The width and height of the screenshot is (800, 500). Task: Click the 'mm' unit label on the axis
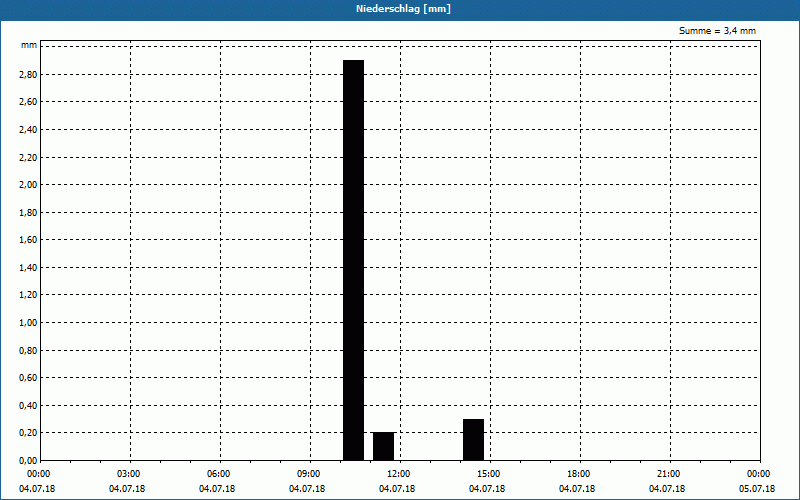pos(29,45)
